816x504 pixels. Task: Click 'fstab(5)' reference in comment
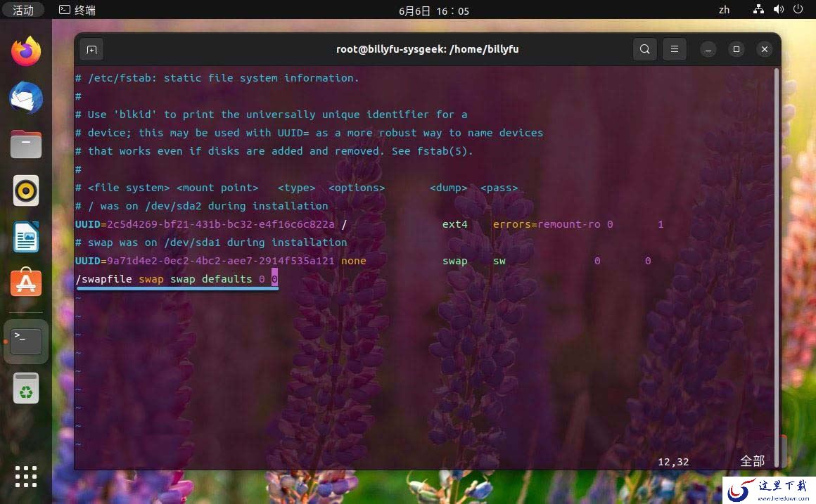442,151
